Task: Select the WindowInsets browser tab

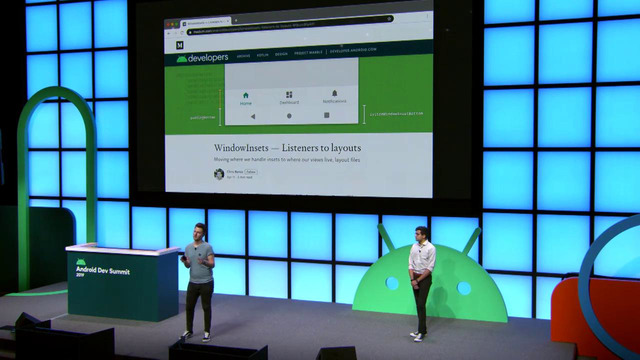Action: [x=205, y=22]
